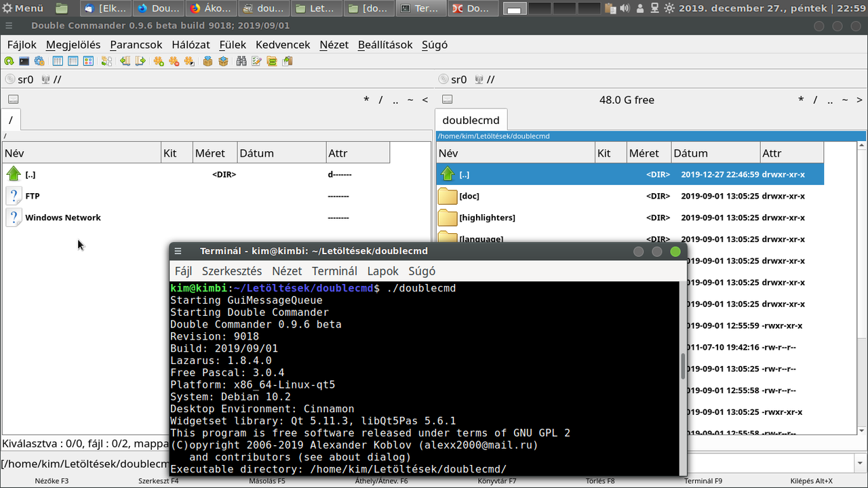
Task: Click the Extract files toolbar icon
Action: pyautogui.click(x=222, y=61)
